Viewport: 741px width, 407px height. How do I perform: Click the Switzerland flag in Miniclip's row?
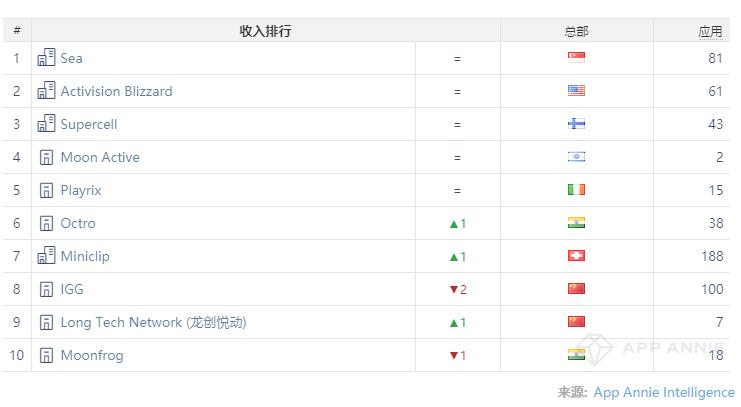click(x=576, y=255)
